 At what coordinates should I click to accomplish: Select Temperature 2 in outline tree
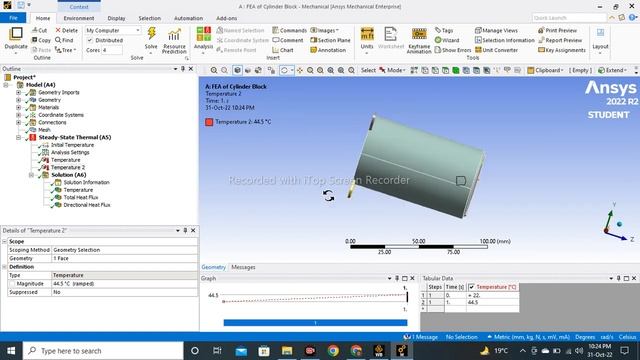tap(68, 167)
